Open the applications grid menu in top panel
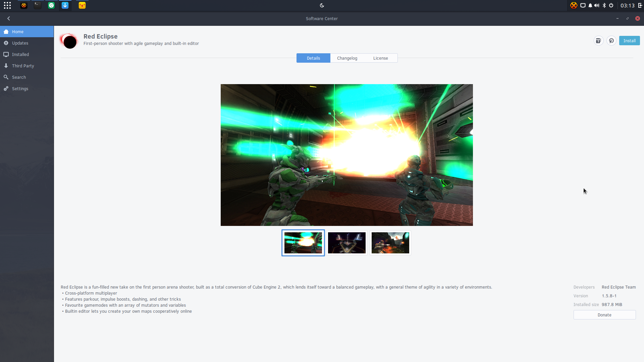The height and width of the screenshot is (362, 644). point(7,5)
